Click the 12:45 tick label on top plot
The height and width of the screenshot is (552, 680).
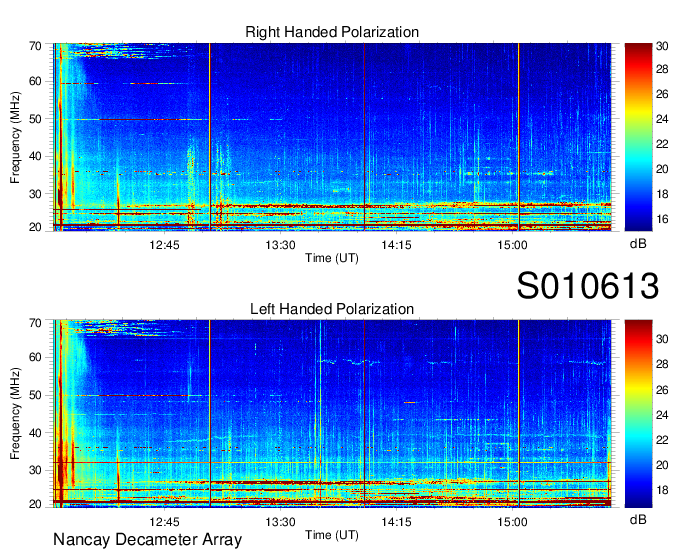click(164, 245)
